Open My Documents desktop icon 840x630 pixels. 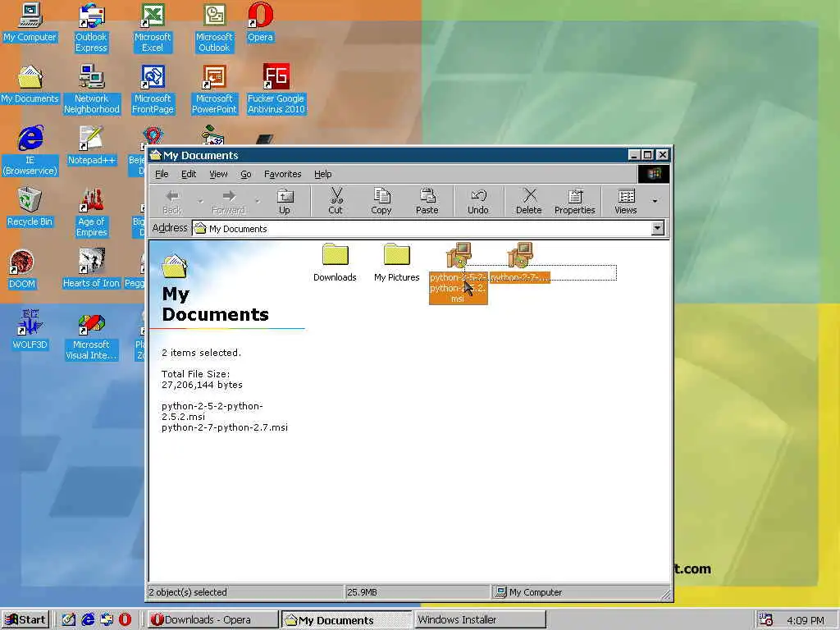pos(30,84)
